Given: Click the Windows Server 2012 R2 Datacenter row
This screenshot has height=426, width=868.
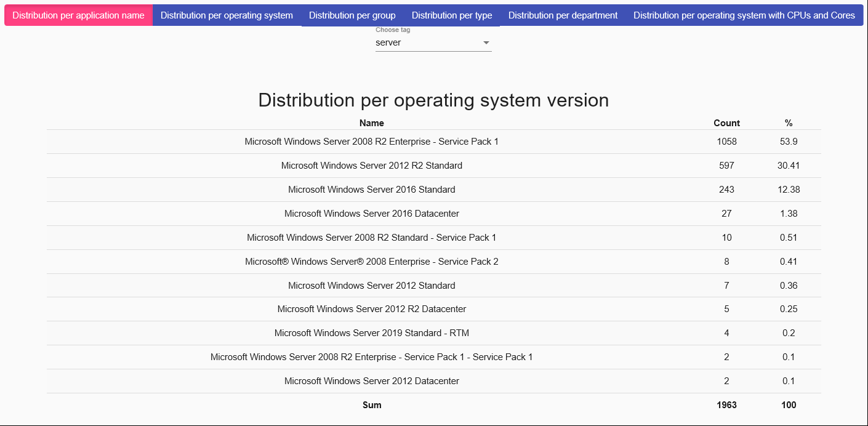Looking at the screenshot, I should tap(371, 309).
